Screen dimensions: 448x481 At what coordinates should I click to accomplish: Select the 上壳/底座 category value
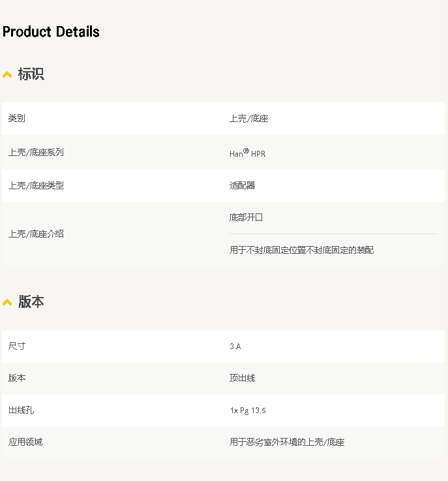(x=249, y=118)
